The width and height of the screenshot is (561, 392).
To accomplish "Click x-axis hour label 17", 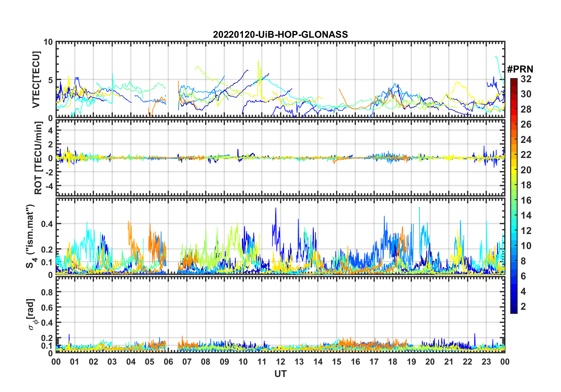I will pos(374,362).
